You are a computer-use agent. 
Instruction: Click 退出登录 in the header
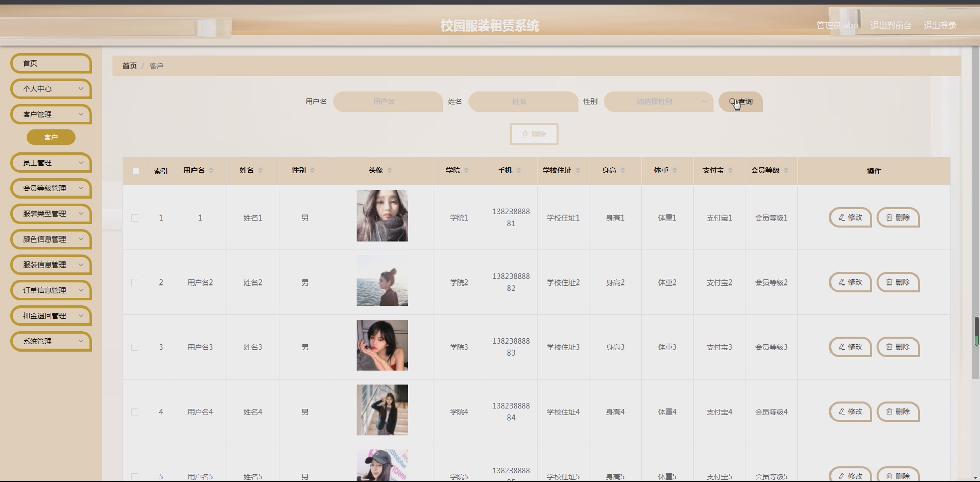(x=940, y=26)
